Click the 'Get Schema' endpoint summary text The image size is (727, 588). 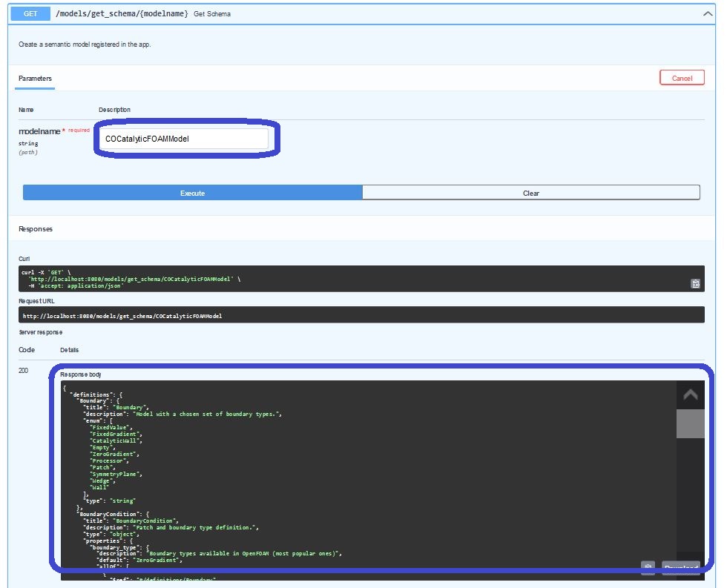click(212, 14)
